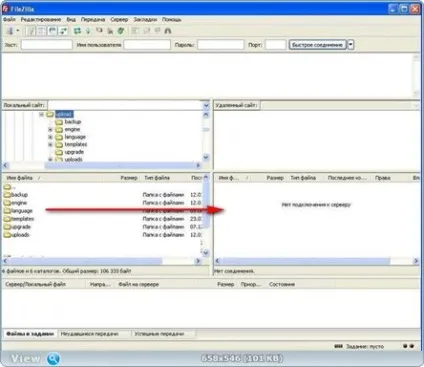Collapse the upload folder in the tree
This screenshot has height=367, width=424.
coord(41,115)
